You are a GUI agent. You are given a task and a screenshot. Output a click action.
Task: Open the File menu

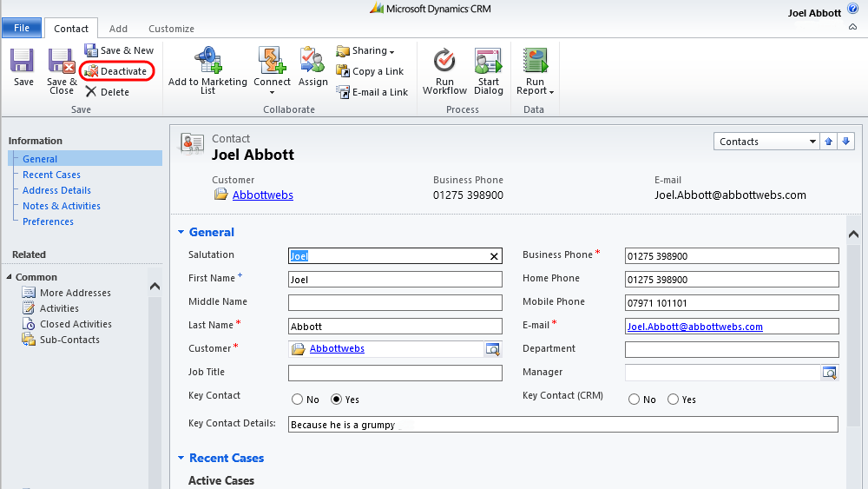(22, 28)
